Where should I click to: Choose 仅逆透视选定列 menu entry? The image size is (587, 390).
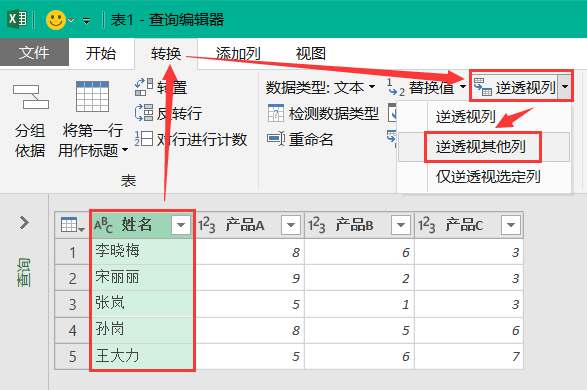(484, 176)
